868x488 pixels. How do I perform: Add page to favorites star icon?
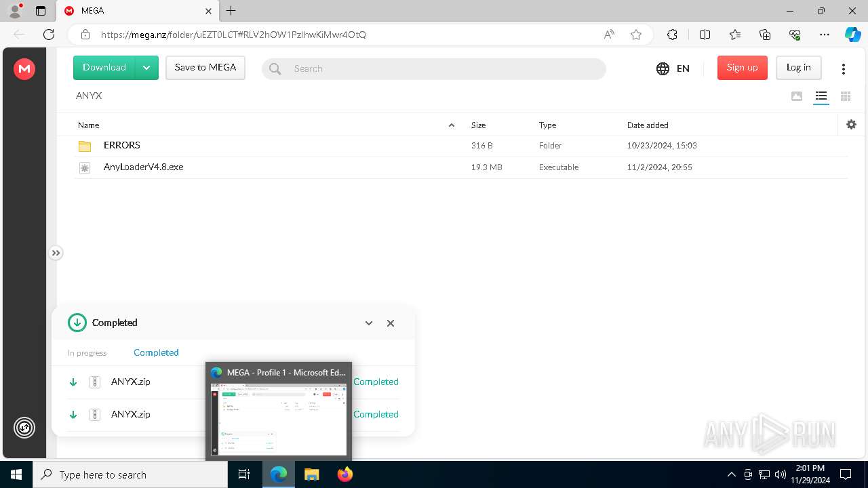click(x=636, y=35)
